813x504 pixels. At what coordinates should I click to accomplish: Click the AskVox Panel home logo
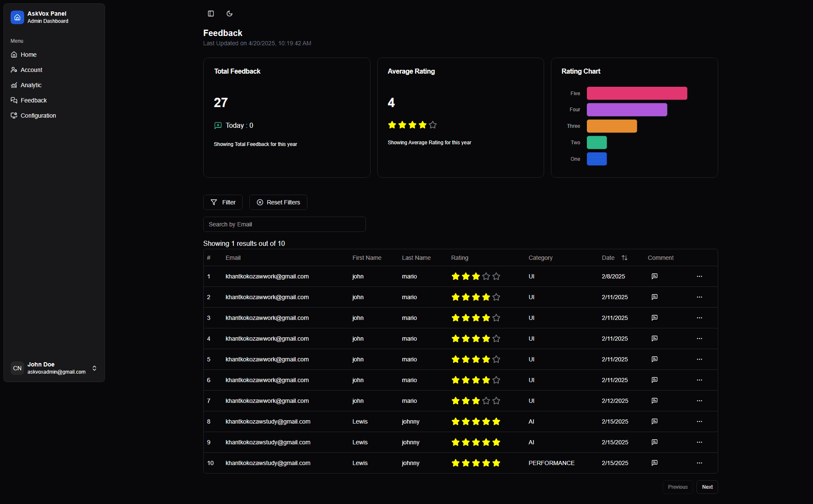(17, 17)
